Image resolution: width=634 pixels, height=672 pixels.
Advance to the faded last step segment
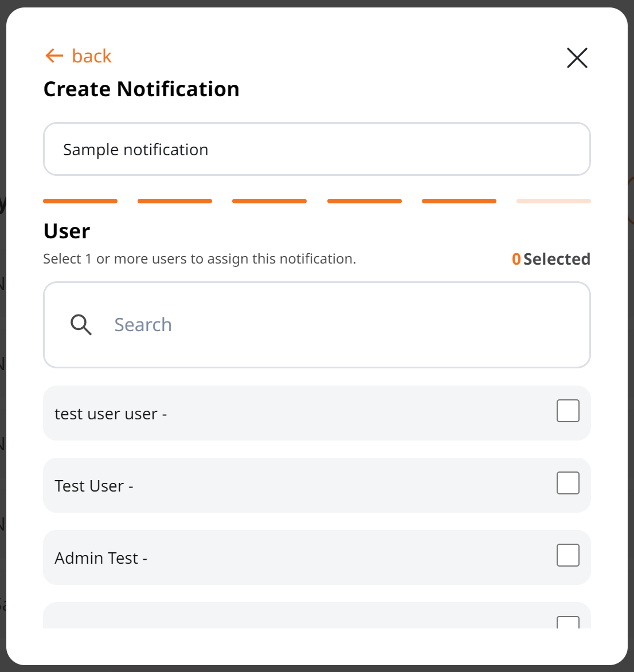[554, 201]
